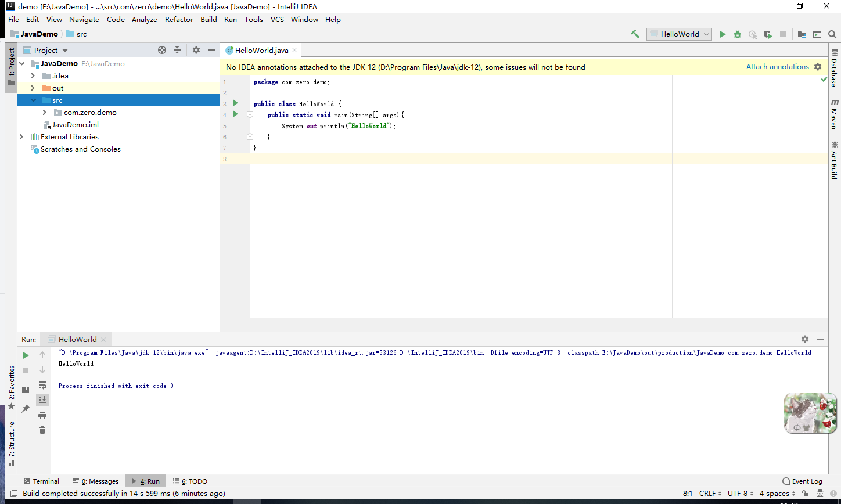Hide the Run tool window (minus icon)
Screen dimensions: 841x504
pos(820,339)
